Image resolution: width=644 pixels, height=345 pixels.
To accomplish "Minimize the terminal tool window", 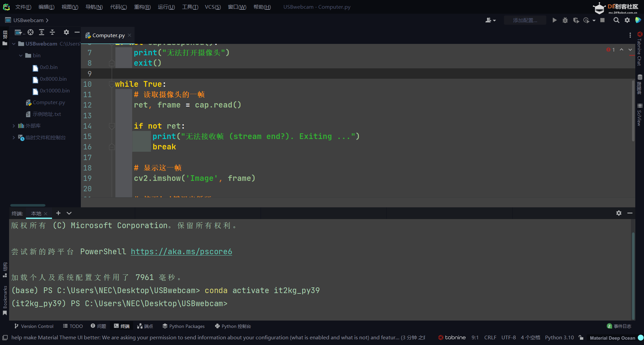I will 630,213.
